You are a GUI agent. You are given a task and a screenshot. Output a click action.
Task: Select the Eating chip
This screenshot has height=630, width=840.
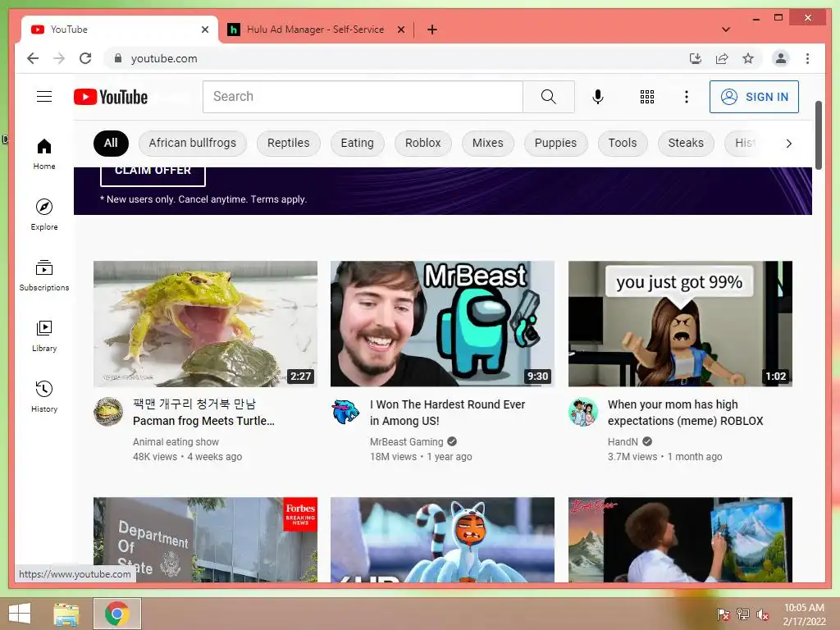click(357, 143)
